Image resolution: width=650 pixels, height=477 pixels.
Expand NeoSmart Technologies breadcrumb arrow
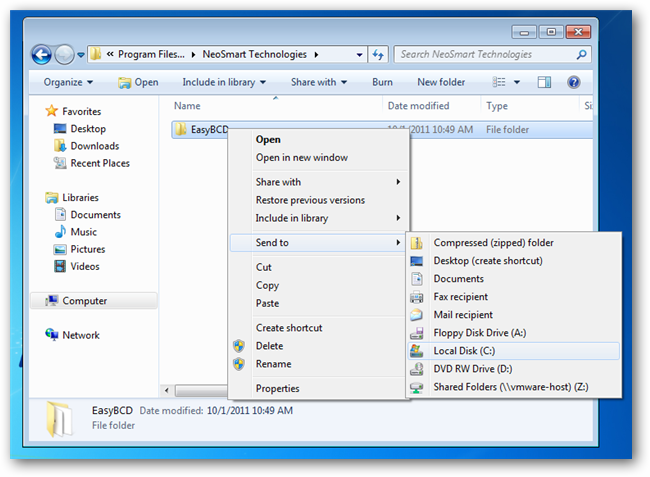[x=316, y=55]
